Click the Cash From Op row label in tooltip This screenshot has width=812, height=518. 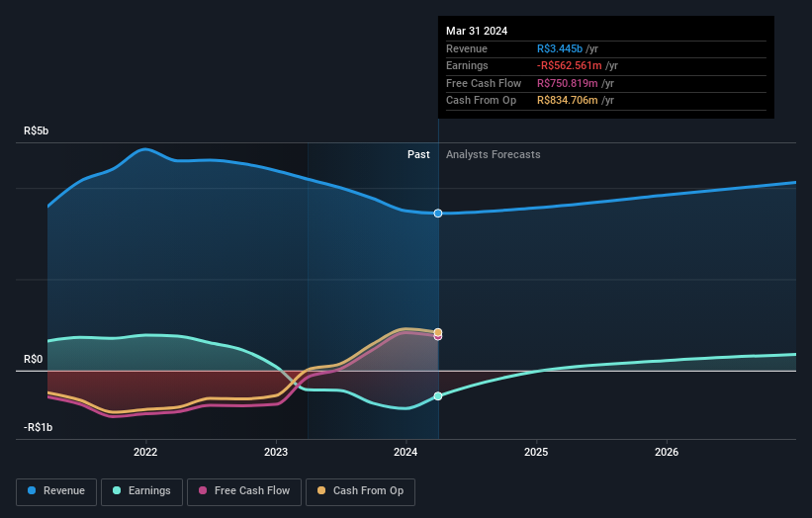pyautogui.click(x=481, y=101)
